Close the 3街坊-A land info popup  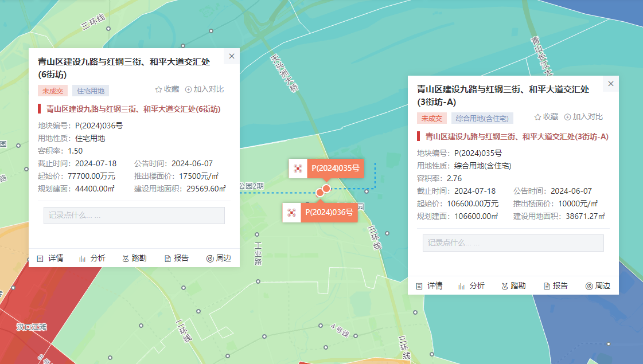(x=611, y=84)
